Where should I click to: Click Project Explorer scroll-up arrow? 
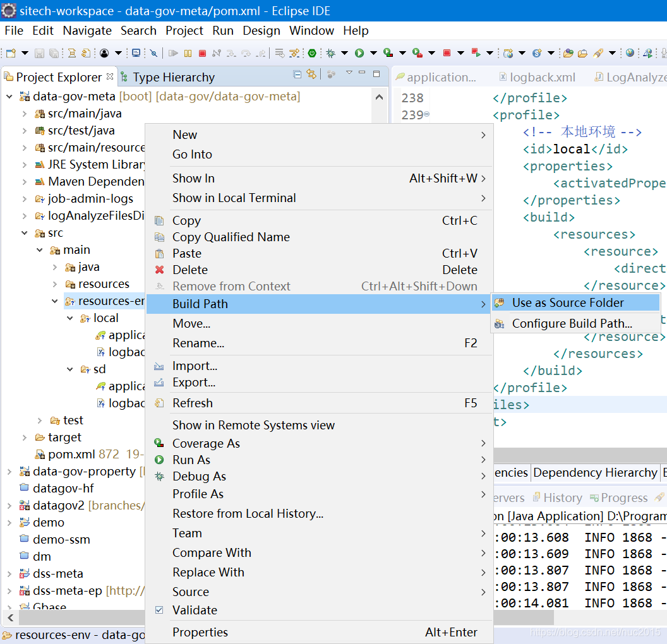coord(380,97)
